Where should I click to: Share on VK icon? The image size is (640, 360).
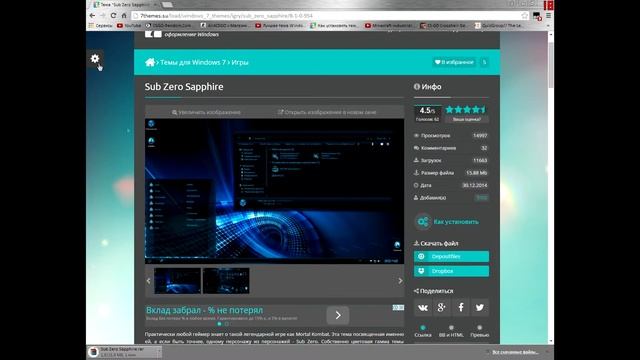pos(423,307)
